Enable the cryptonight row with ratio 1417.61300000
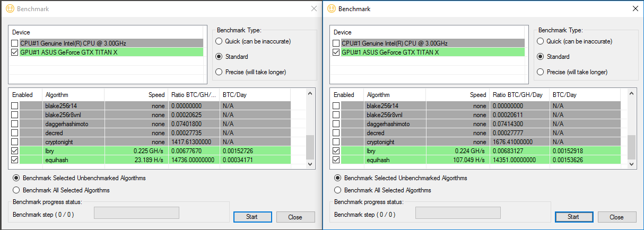 point(15,142)
